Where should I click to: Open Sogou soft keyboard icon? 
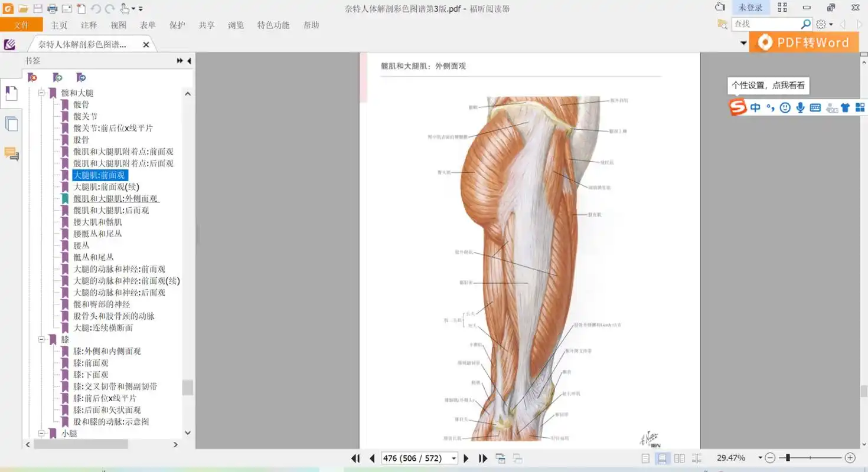(815, 107)
